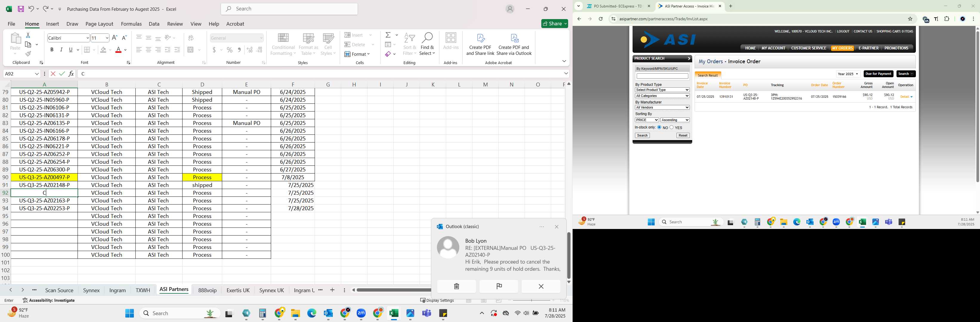The height and width of the screenshot is (322, 980).
Task: Select the In-stock only NO radio button
Action: 659,127
